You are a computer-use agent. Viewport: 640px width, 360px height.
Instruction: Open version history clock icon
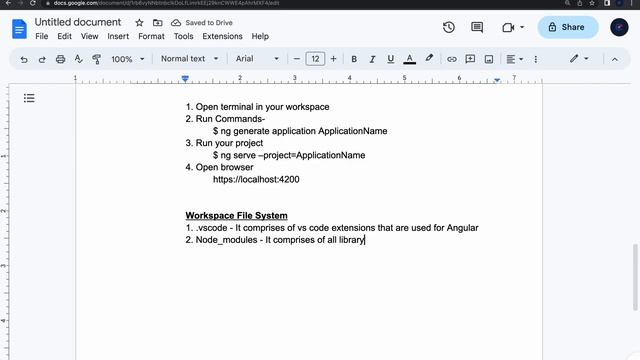(x=449, y=27)
